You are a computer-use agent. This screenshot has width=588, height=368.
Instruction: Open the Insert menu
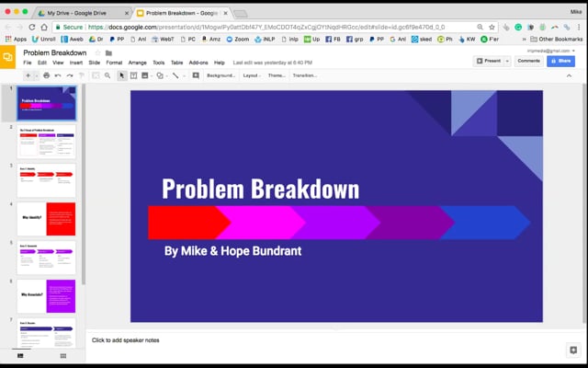click(74, 63)
